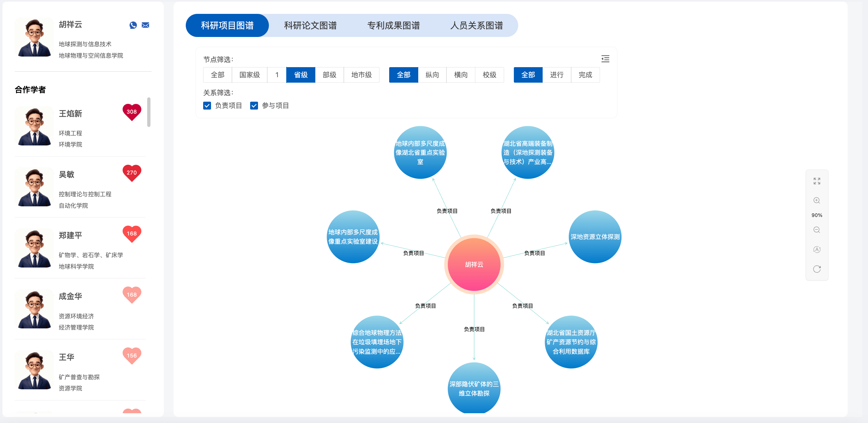Click 郑建平's 地球科学学院 text

77,266
